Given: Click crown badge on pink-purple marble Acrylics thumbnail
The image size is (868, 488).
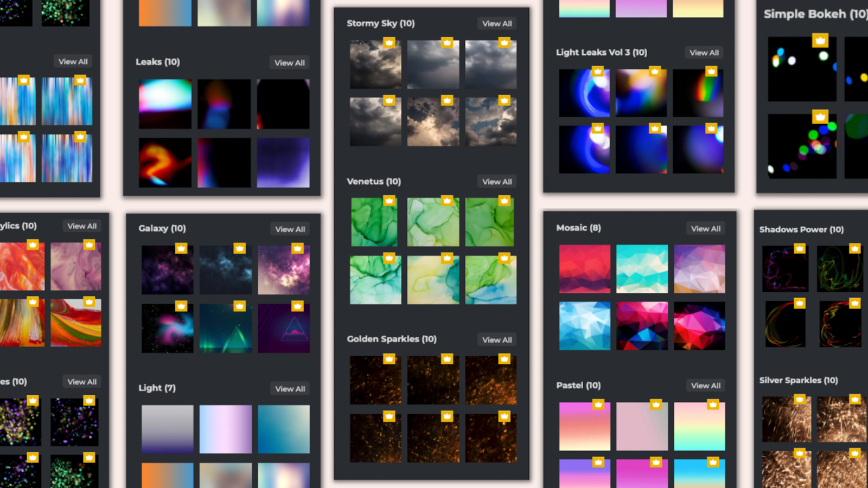Looking at the screenshot, I should pyautogui.click(x=89, y=245).
